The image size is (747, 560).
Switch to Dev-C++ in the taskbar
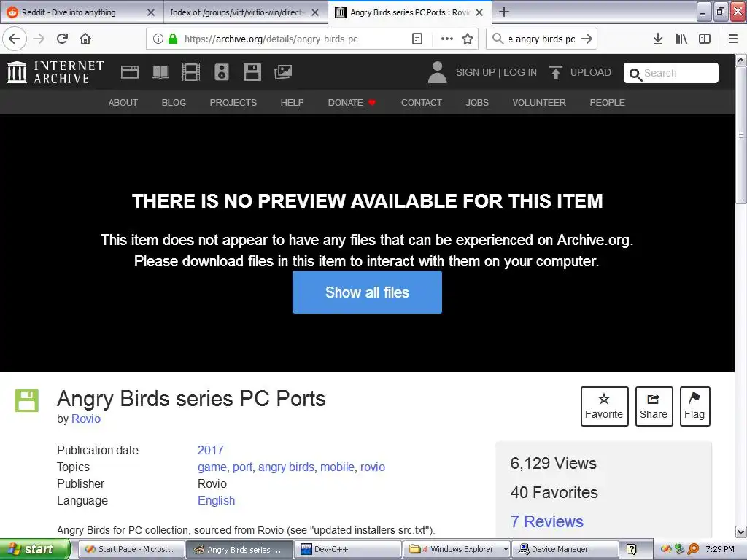point(348,550)
